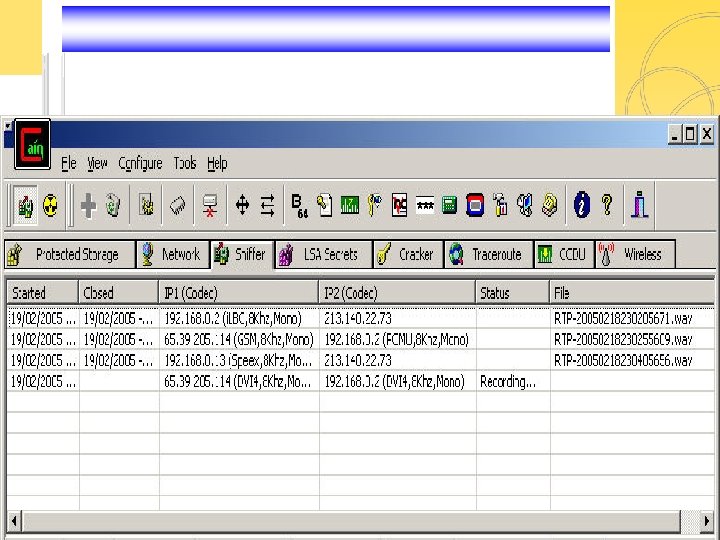Click the left-right swap arrows toolbar icon

[267, 205]
